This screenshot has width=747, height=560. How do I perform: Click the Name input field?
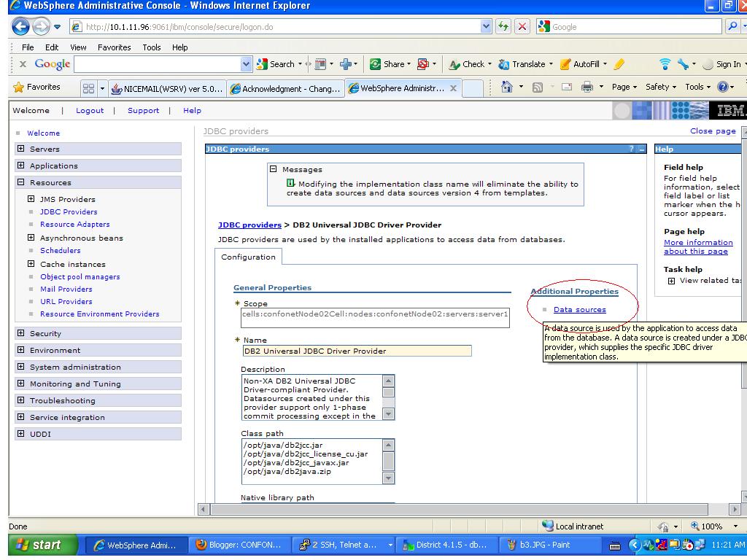(357, 351)
